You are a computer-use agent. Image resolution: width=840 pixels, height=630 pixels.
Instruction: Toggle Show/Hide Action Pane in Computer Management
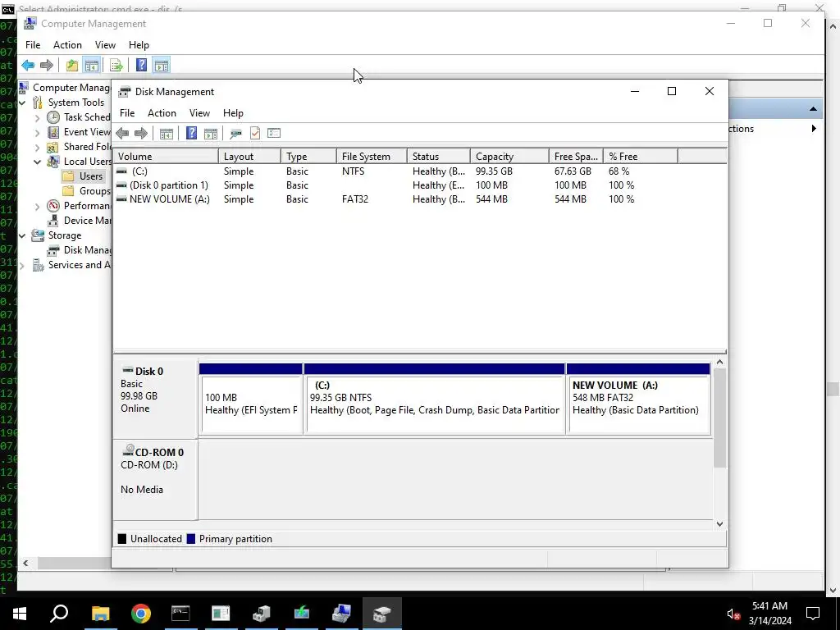click(162, 66)
